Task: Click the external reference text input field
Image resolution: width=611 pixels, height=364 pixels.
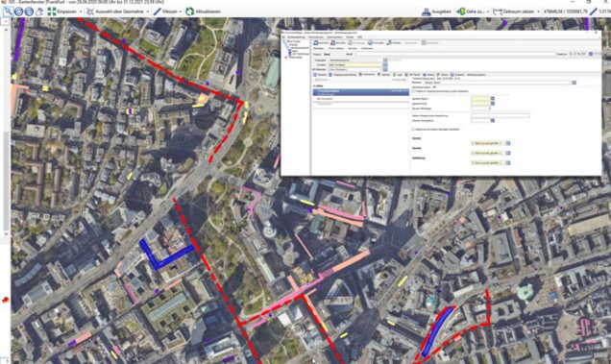Action: click(501, 116)
